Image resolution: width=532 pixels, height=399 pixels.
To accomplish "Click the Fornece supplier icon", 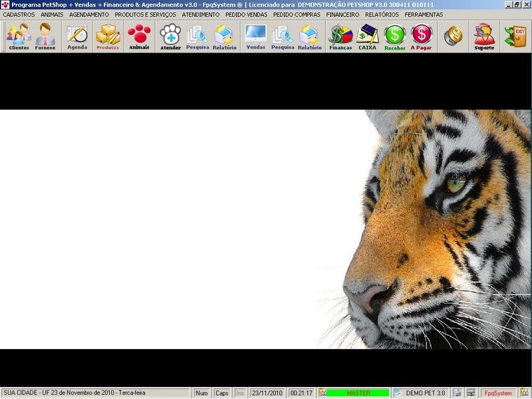I will coord(45,37).
